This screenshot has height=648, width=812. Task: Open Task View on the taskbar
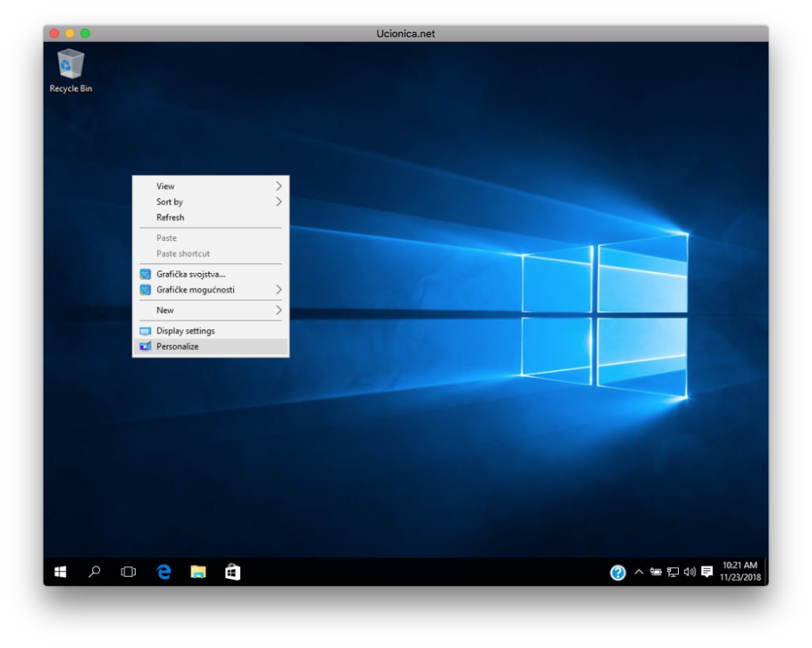pyautogui.click(x=128, y=572)
